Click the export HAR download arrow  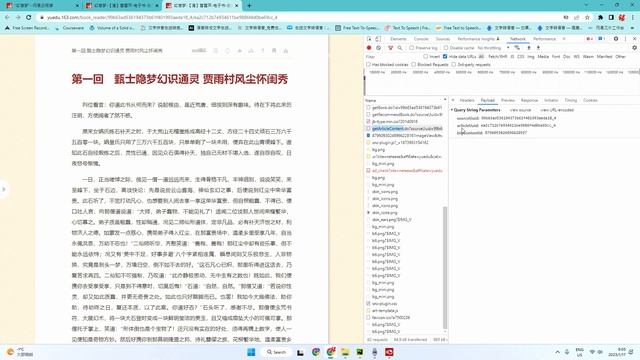pos(538,48)
